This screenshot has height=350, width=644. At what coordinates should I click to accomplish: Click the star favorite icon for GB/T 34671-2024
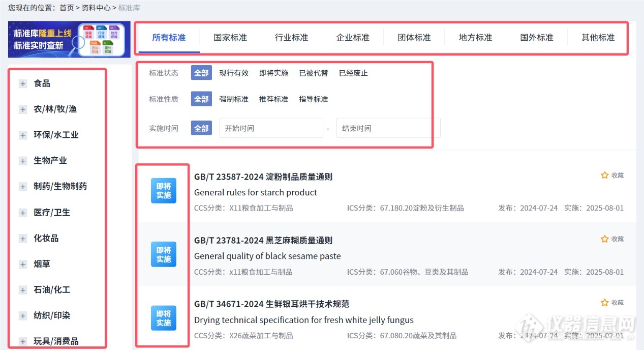point(604,303)
